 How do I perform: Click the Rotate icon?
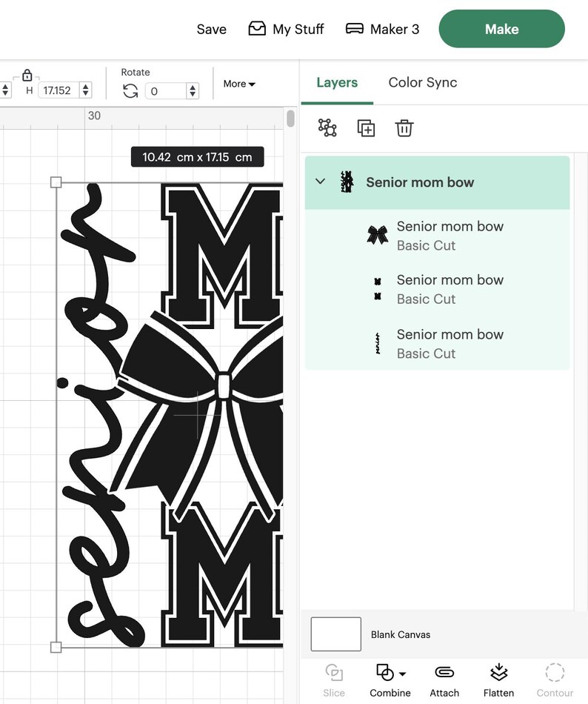pyautogui.click(x=130, y=91)
